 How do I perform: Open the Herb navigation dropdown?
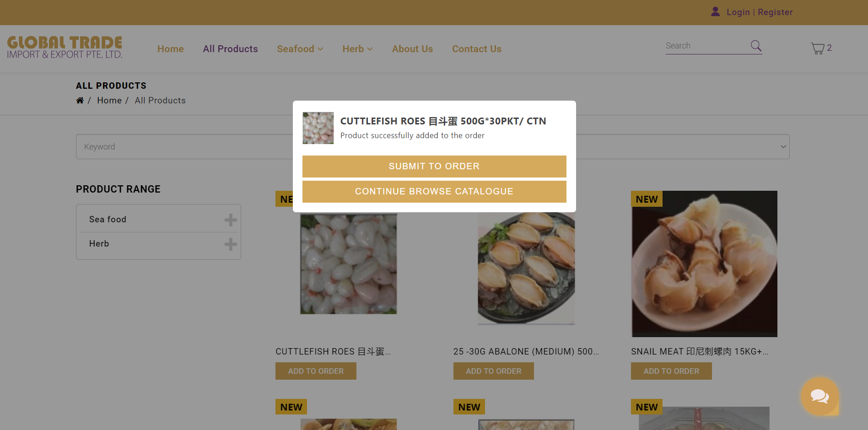coord(357,49)
